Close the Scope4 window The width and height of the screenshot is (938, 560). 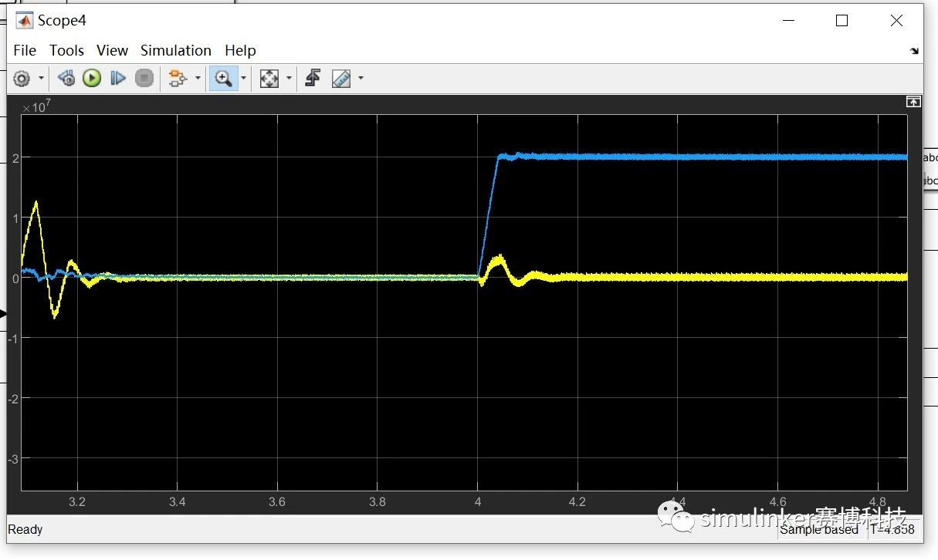click(896, 21)
